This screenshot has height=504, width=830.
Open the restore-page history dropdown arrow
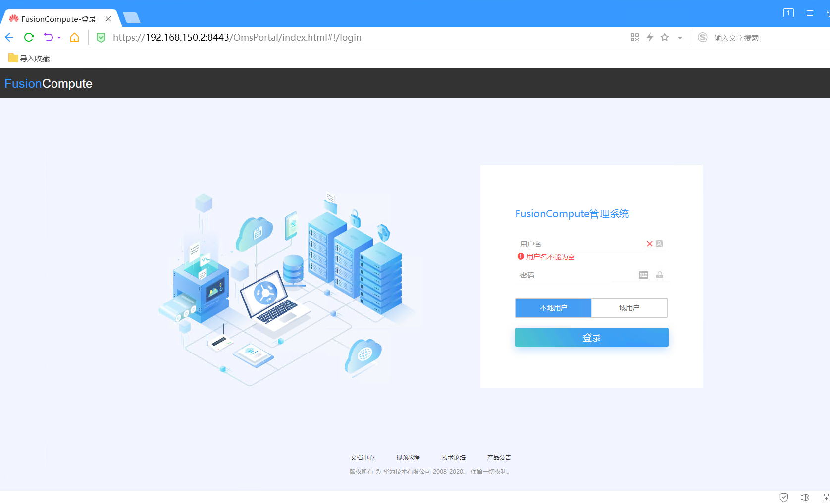click(59, 38)
